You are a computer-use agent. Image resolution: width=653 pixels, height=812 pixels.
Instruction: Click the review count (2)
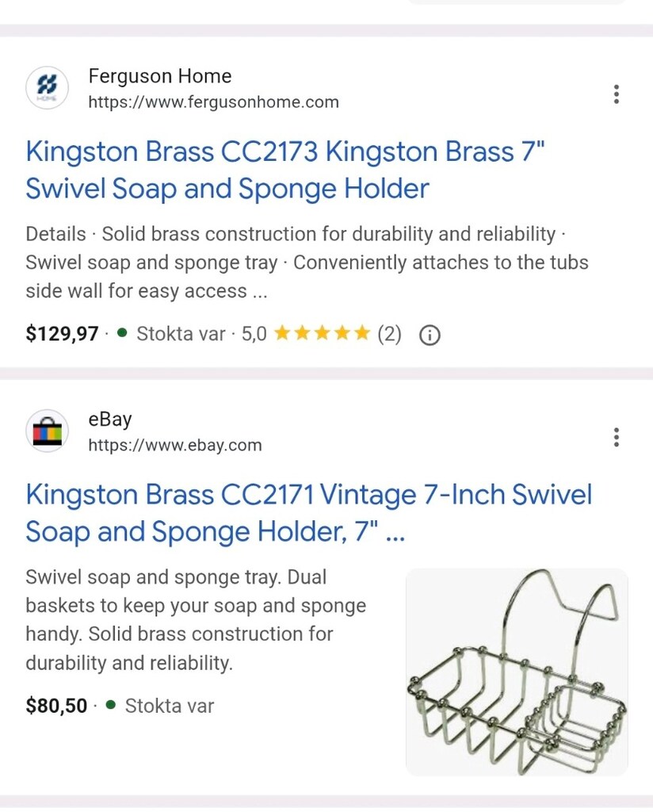[389, 334]
